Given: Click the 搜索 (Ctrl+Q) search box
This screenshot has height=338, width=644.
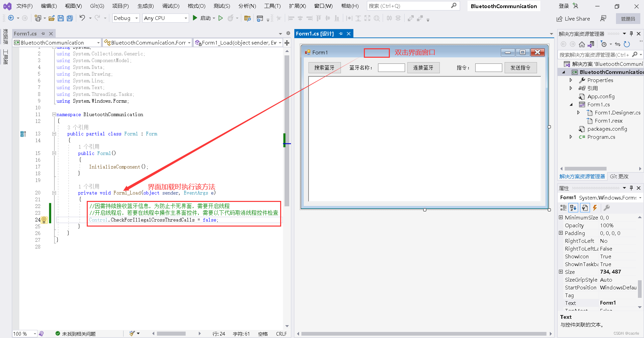Looking at the screenshot, I should coord(413,6).
